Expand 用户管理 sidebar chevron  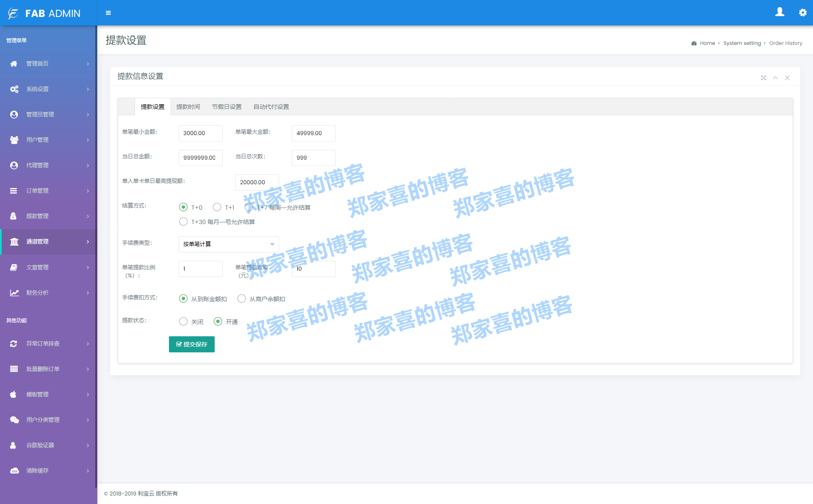[88, 140]
